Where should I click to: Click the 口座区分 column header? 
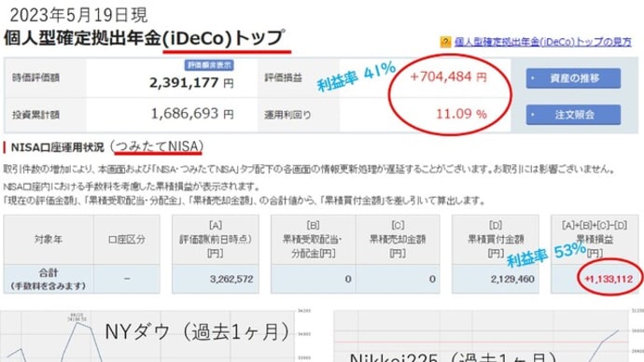(127, 240)
